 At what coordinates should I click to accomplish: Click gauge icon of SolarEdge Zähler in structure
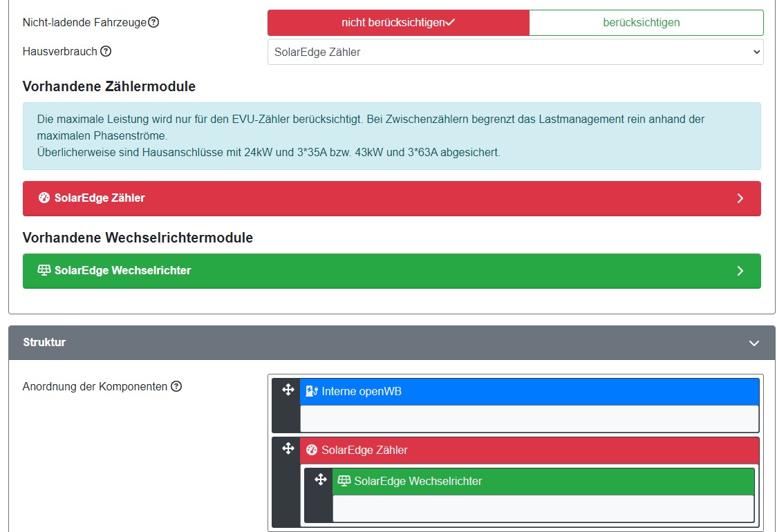(312, 450)
